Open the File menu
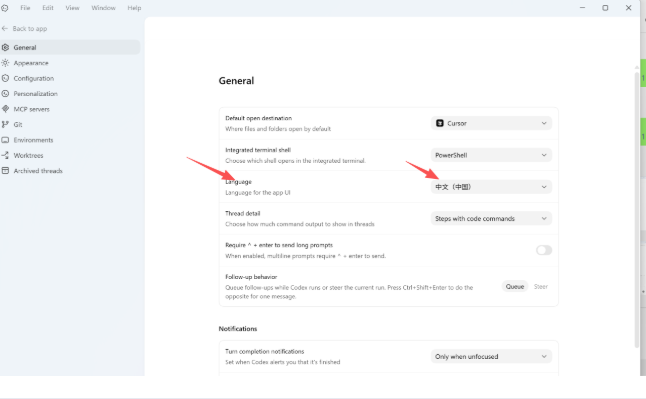The width and height of the screenshot is (646, 399). [25, 8]
